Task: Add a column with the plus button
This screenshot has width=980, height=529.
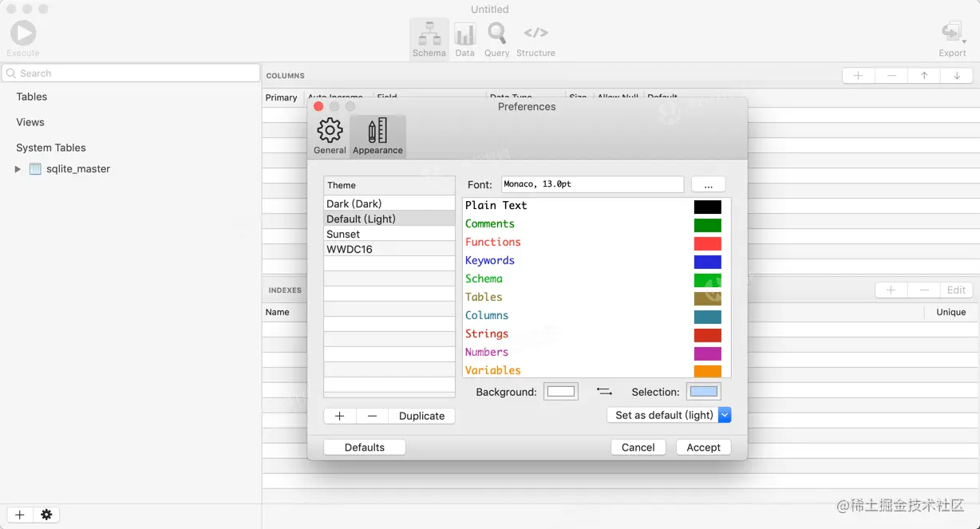Action: 859,76
